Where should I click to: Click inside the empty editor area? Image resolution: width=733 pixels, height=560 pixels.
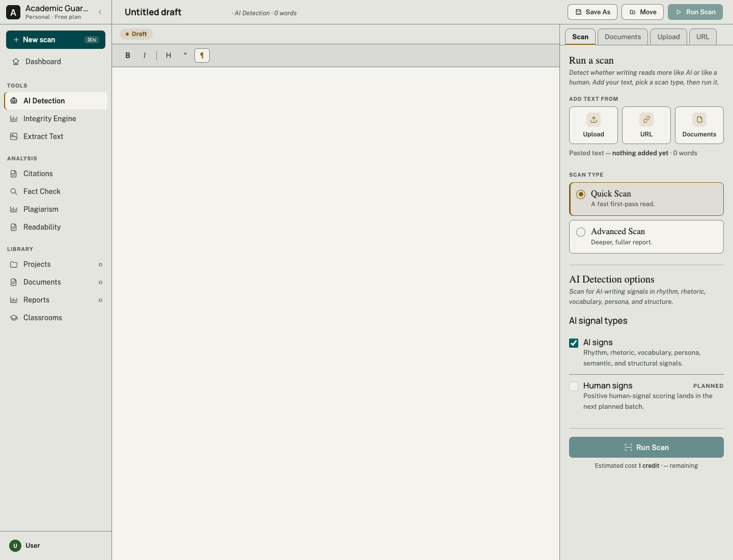pos(336,313)
